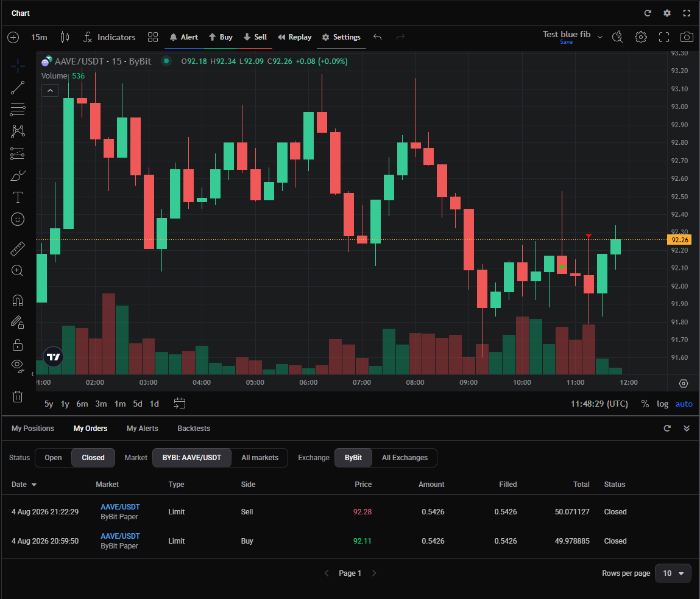Select the 15m timeframe interval
700x599 pixels.
pos(39,37)
